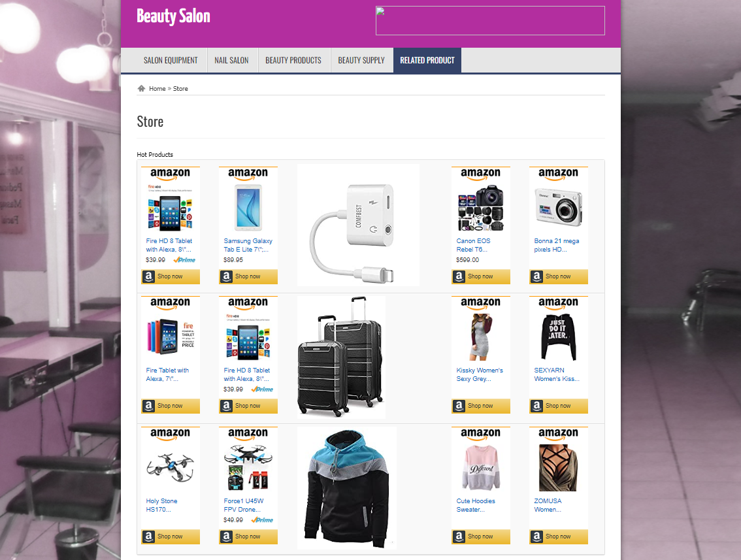Screen dimensions: 741x560
Task: Select the Beauty Supply tab
Action: 361,60
